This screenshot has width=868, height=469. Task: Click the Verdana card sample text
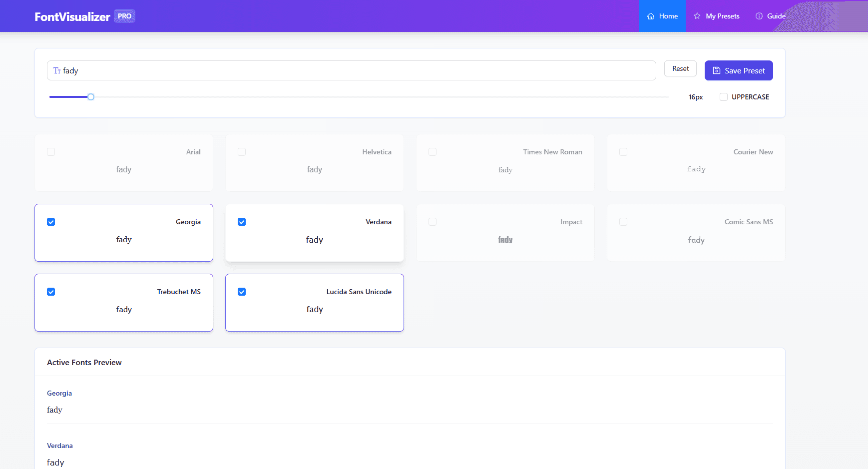[x=315, y=240]
